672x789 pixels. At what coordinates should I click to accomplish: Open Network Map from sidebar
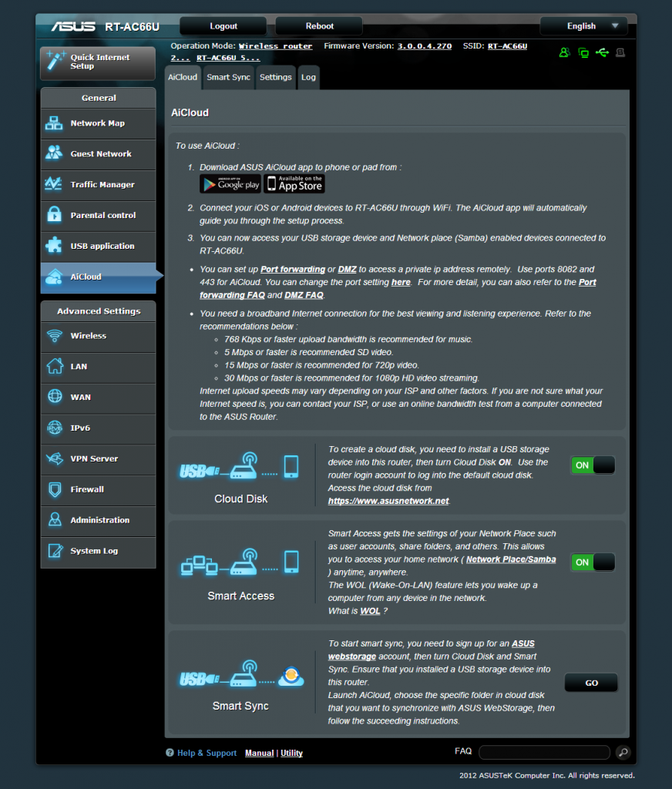click(98, 123)
